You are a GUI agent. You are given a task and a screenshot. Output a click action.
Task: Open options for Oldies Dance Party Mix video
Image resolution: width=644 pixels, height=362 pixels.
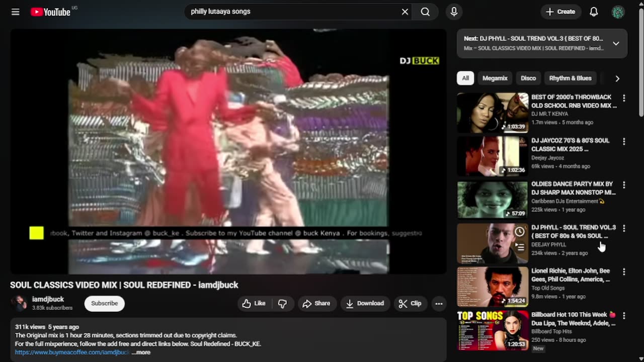(x=624, y=185)
